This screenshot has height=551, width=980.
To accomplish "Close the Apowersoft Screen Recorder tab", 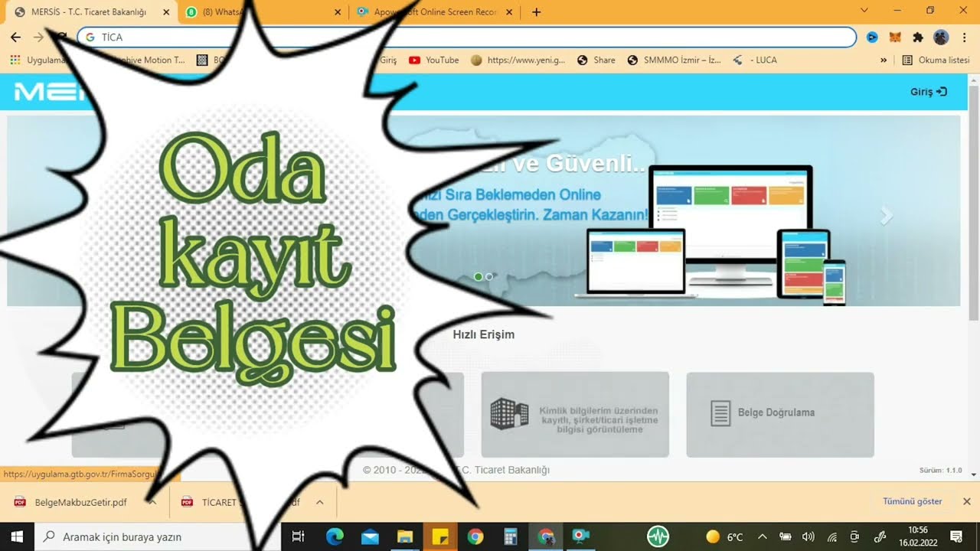I will (x=511, y=12).
